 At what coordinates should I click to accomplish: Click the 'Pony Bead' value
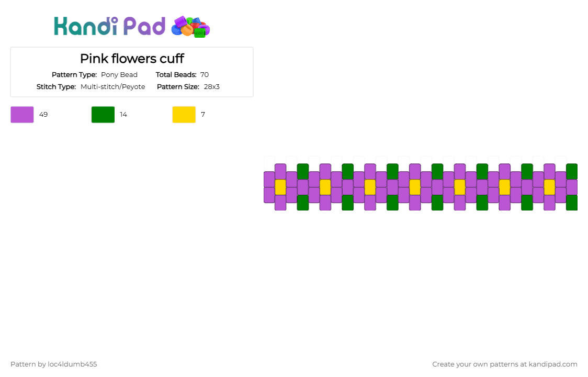coord(119,75)
